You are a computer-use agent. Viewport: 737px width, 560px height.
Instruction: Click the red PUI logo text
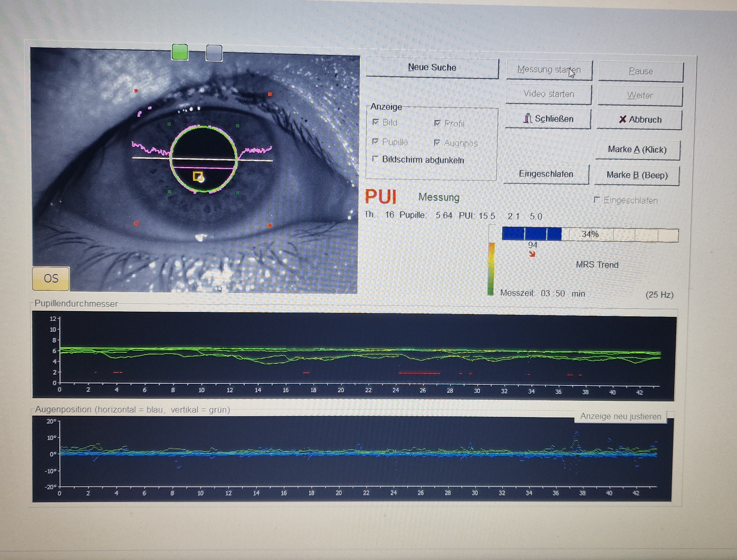pos(381,197)
